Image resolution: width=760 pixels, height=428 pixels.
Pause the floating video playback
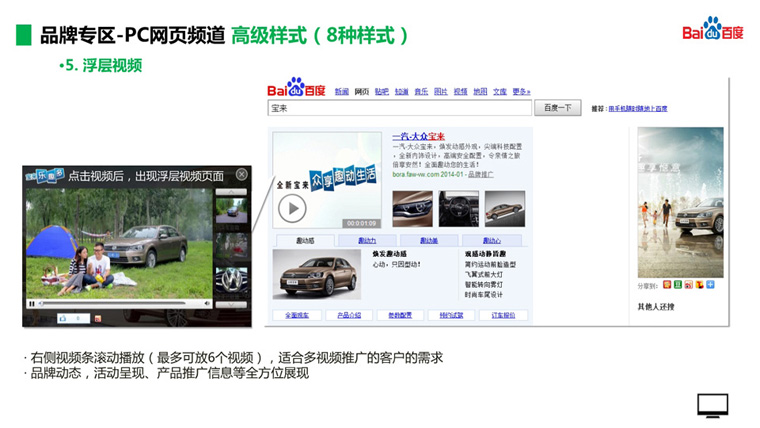pos(32,304)
